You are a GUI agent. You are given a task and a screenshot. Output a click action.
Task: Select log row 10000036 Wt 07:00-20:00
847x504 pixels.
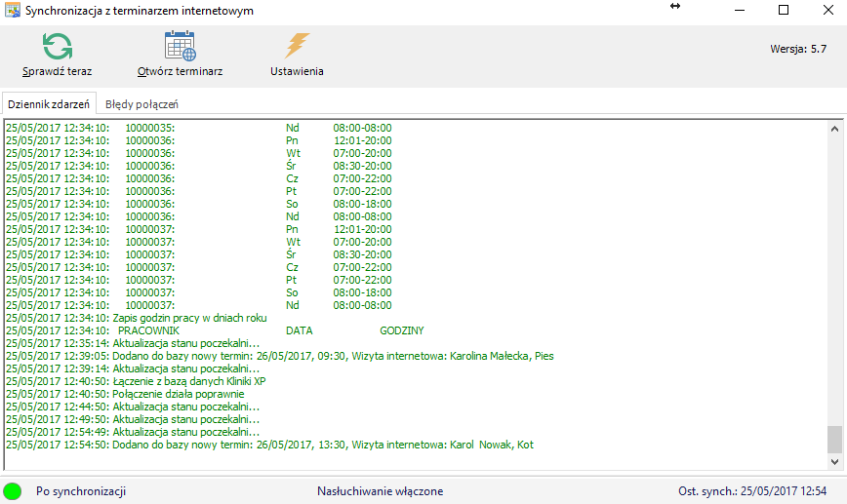(199, 153)
